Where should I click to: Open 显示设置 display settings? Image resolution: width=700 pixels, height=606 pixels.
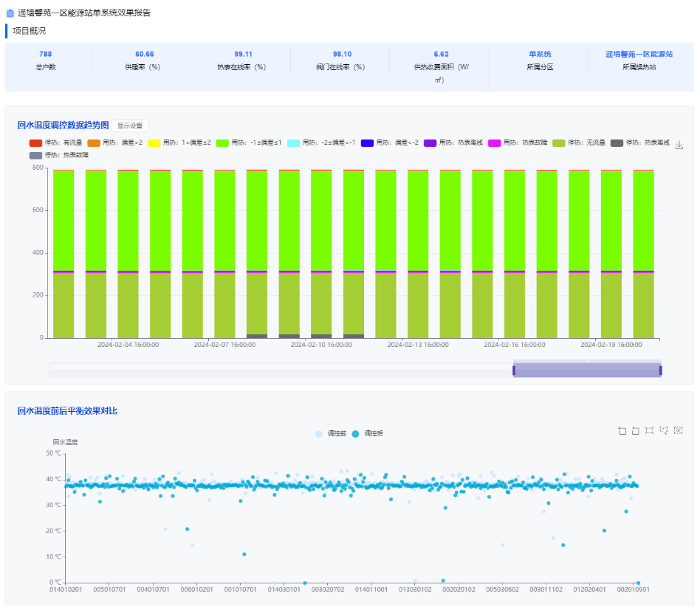coord(131,125)
